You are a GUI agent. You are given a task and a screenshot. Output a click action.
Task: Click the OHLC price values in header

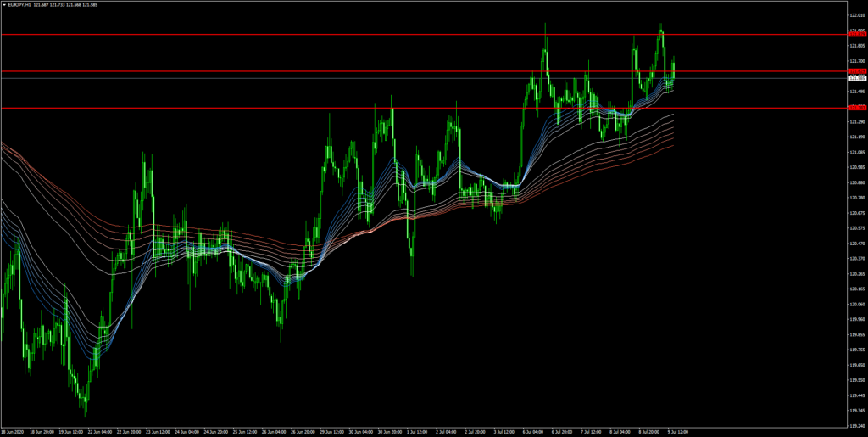tap(70, 6)
